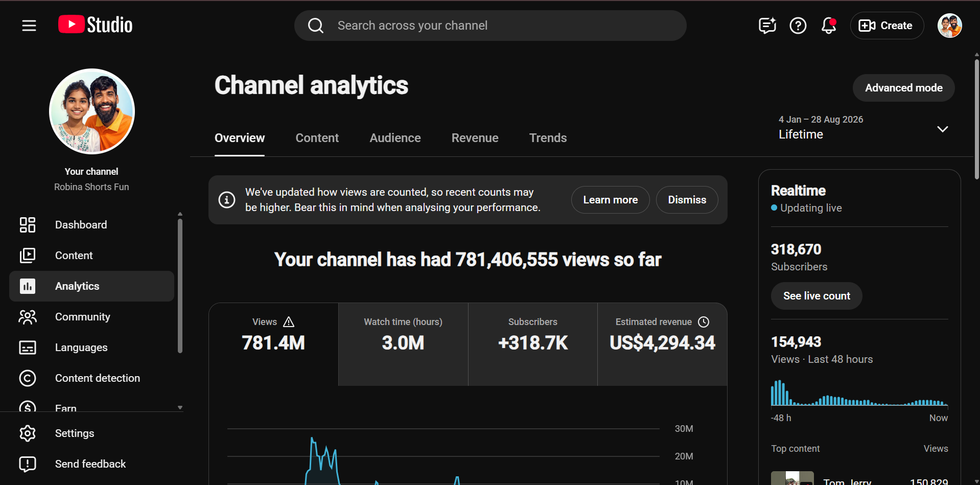The width and height of the screenshot is (980, 485).
Task: Click the search magnifier icon
Action: (x=316, y=26)
